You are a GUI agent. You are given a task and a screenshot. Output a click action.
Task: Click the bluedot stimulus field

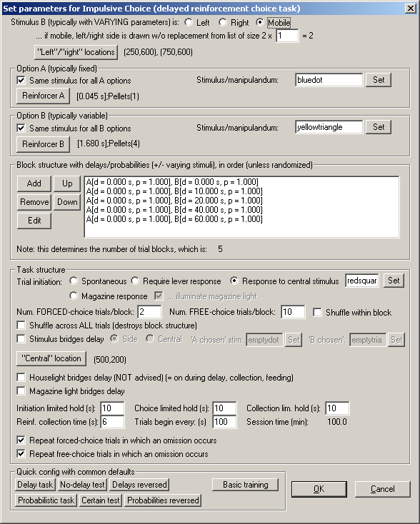(x=329, y=80)
